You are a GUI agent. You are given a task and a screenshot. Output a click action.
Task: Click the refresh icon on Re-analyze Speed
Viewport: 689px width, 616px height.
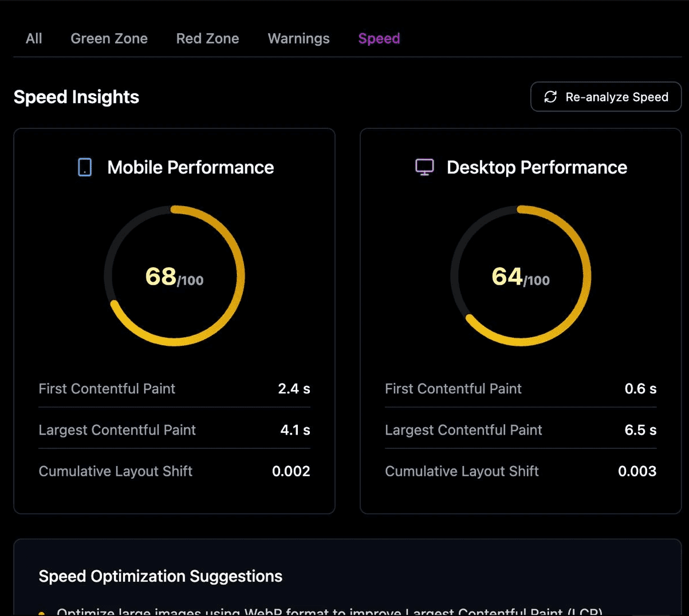550,97
